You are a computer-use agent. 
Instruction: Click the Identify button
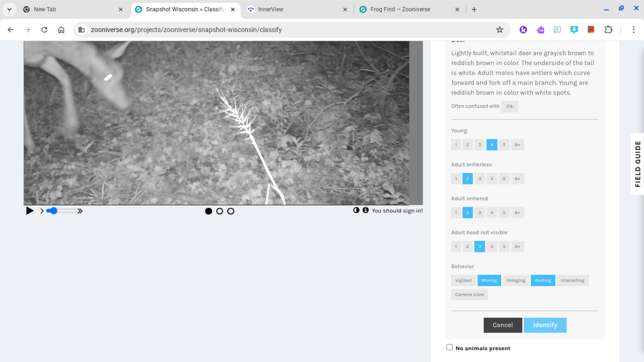[x=545, y=325]
